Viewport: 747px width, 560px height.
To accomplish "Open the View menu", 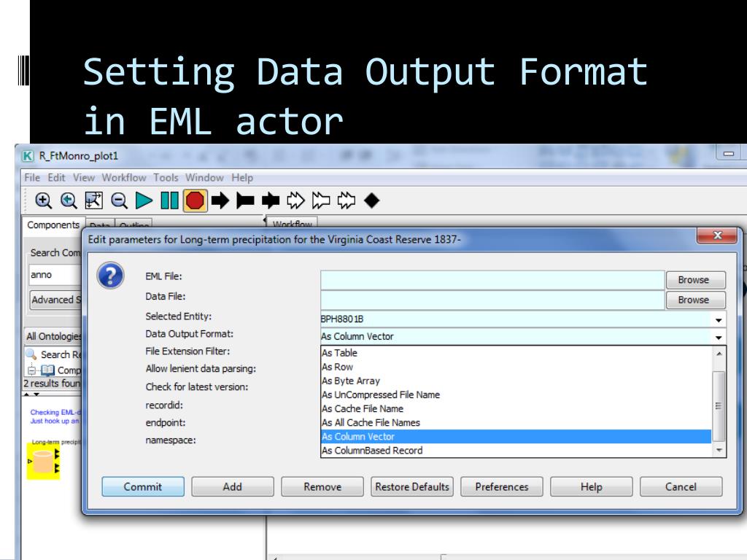I will (84, 178).
